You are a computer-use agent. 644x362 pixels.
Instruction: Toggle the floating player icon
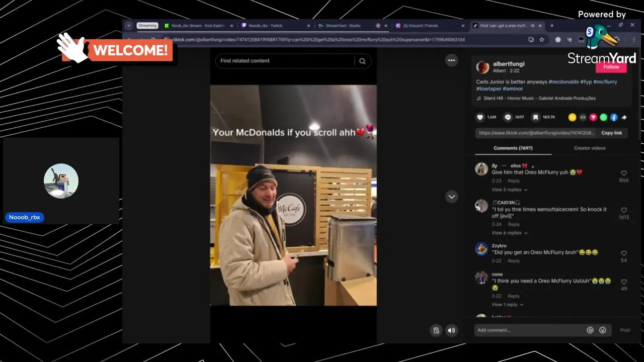tap(436, 330)
